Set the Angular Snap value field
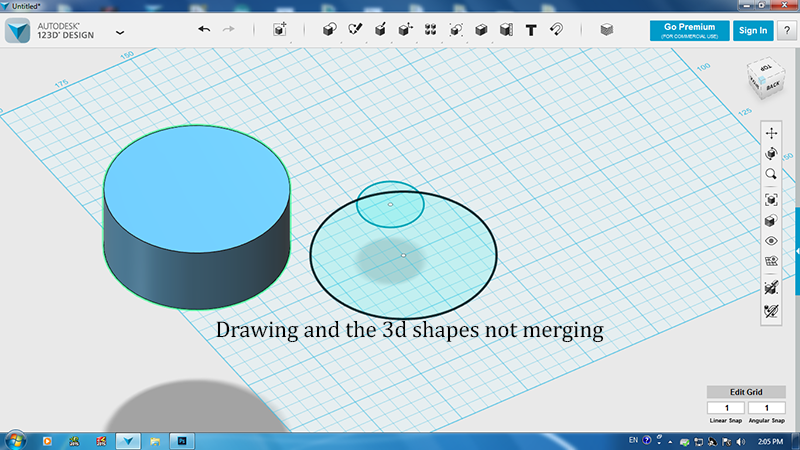Screen dimensions: 800x450 [766, 408]
